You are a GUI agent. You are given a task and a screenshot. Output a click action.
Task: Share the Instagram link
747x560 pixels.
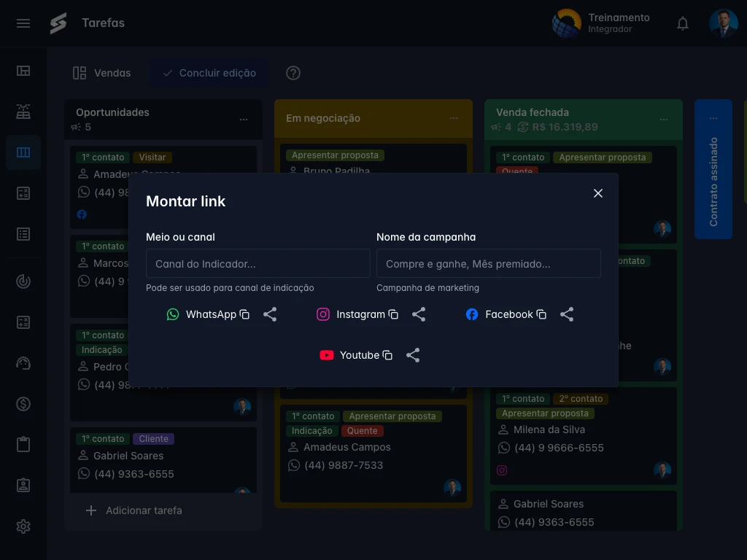tap(419, 314)
